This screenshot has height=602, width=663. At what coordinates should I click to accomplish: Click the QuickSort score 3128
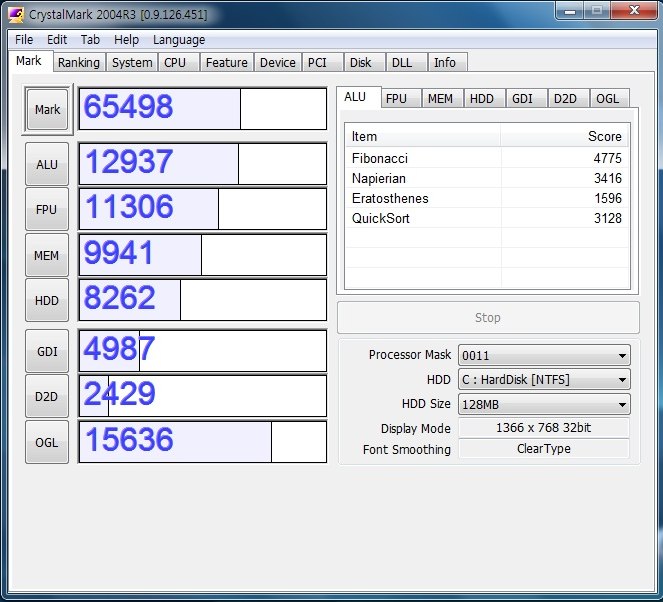(608, 218)
